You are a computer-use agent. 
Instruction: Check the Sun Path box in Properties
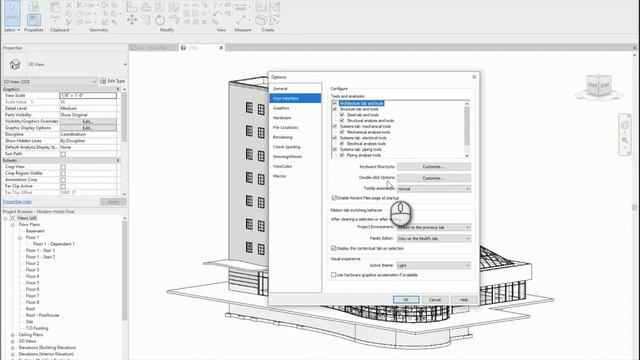coord(63,154)
